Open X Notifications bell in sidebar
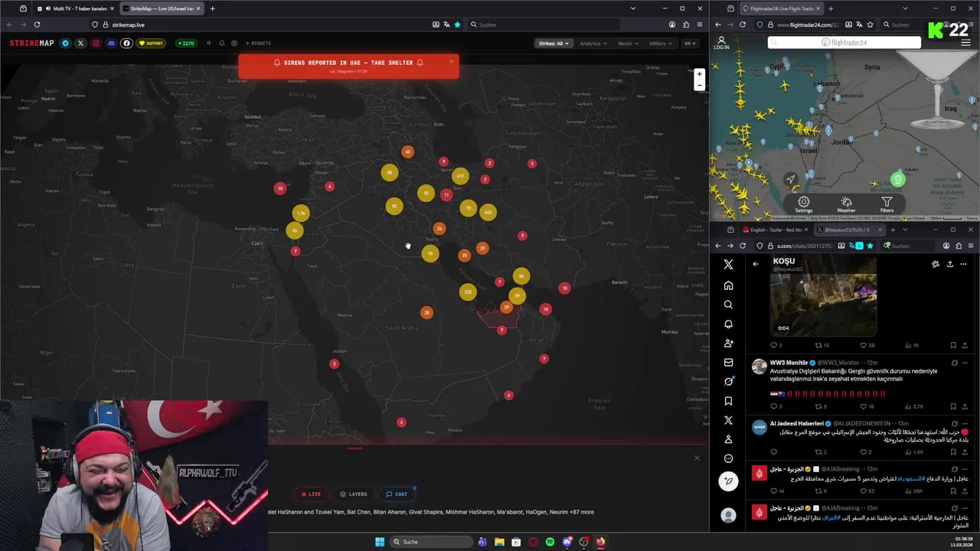 pos(728,324)
